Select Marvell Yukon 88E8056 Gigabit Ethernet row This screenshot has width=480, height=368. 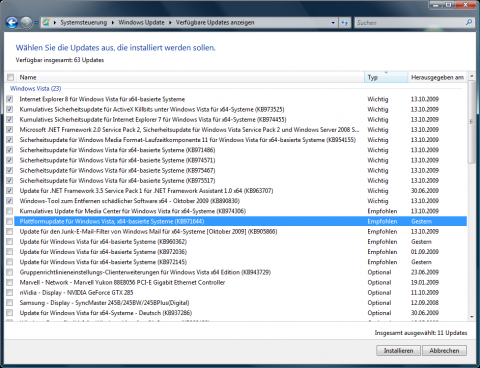240,282
